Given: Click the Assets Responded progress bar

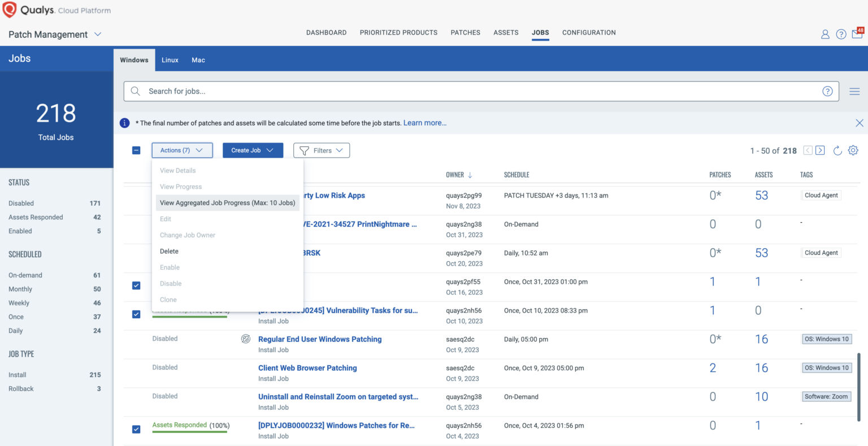Looking at the screenshot, I should pos(190,431).
